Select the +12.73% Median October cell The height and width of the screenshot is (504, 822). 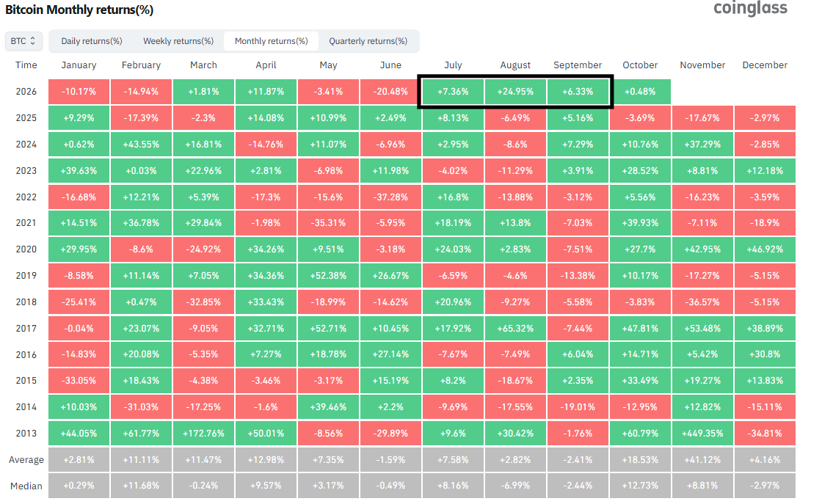pos(640,486)
